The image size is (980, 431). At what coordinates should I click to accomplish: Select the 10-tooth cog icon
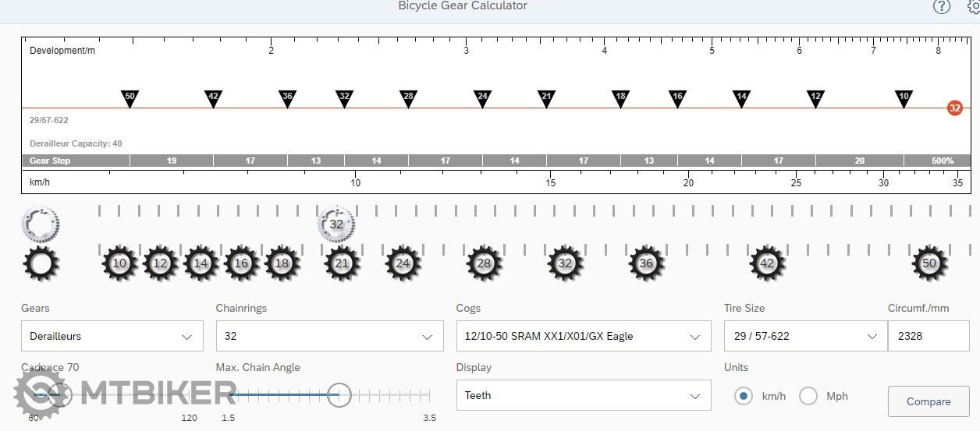119,263
